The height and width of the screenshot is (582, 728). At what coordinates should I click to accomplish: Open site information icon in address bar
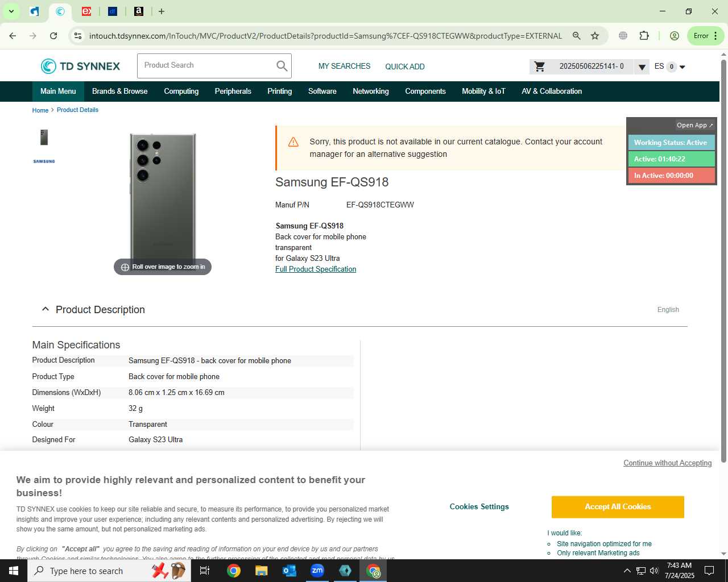point(78,36)
